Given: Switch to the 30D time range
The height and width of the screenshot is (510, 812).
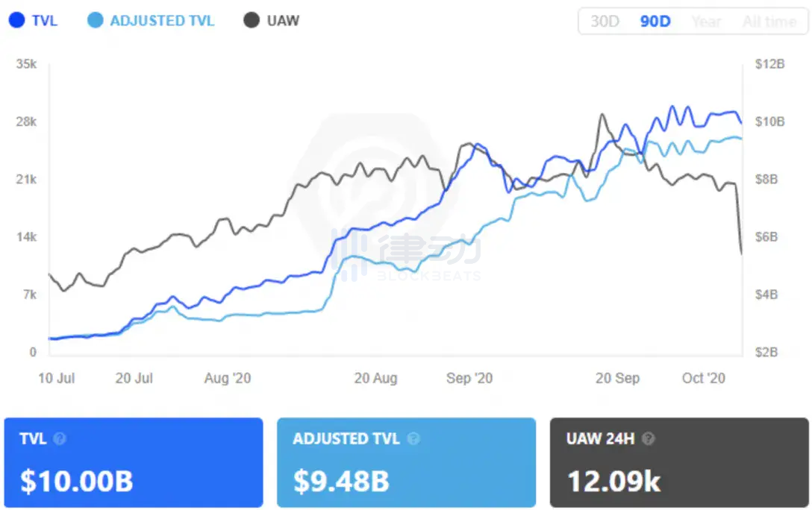Looking at the screenshot, I should [605, 21].
